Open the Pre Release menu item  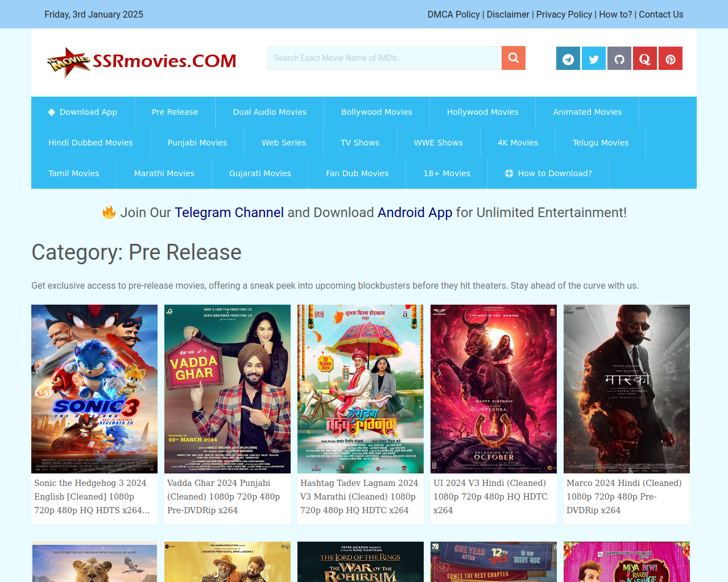(x=175, y=112)
